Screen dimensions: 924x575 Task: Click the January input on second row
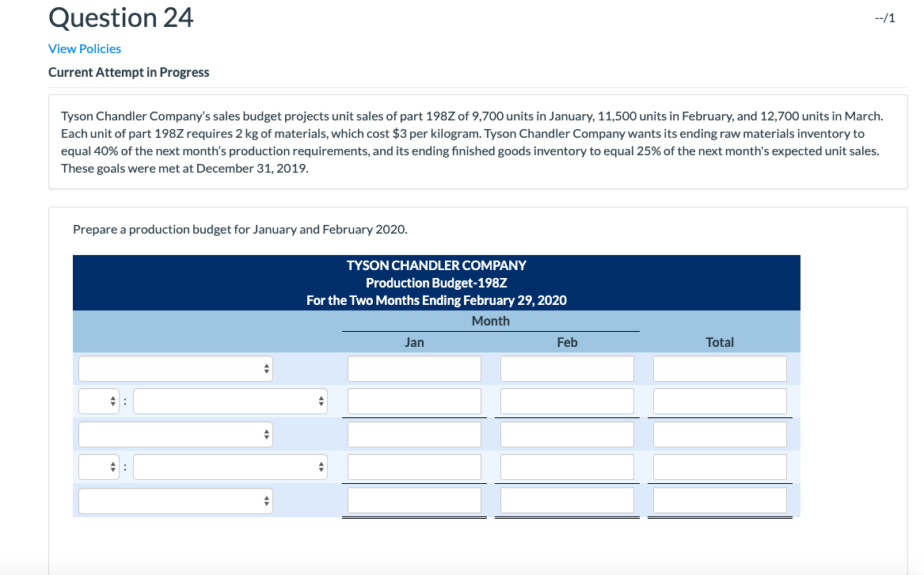[x=414, y=401]
